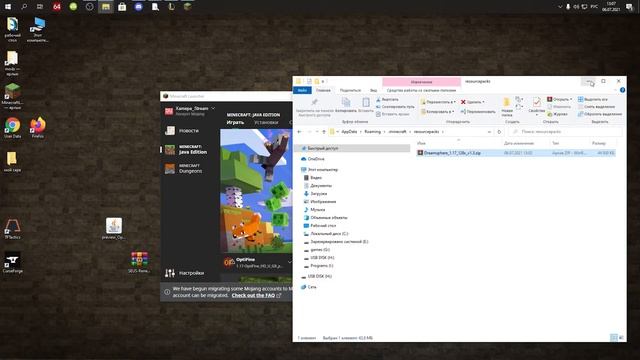Open Настройки in Minecraft Launcher
This screenshot has width=640, height=360.
tap(184, 273)
